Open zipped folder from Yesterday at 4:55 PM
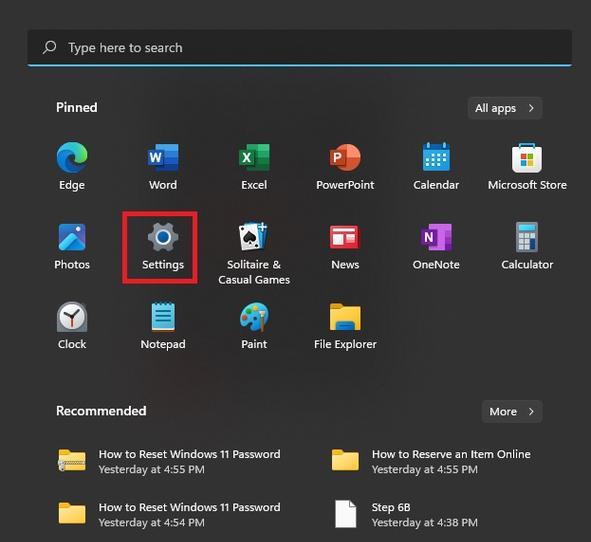This screenshot has height=542, width=591. [x=170, y=461]
